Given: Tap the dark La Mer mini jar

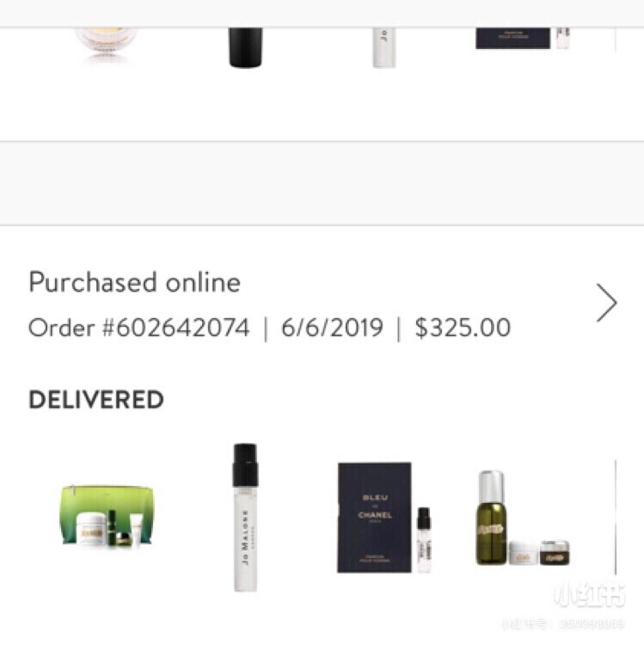Looking at the screenshot, I should tap(555, 552).
